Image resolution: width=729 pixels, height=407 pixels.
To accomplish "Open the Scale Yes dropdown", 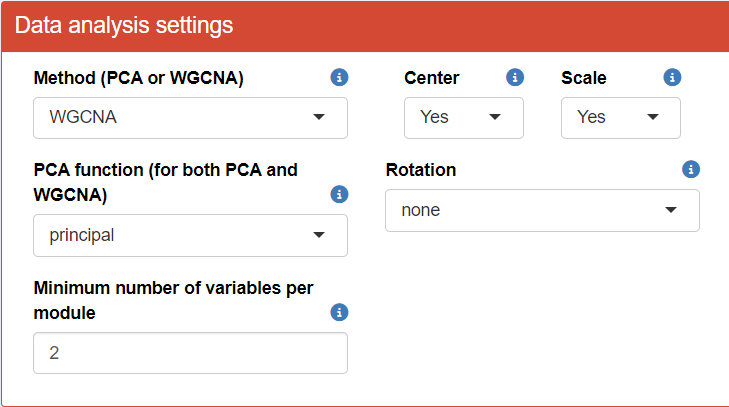I will pos(620,117).
